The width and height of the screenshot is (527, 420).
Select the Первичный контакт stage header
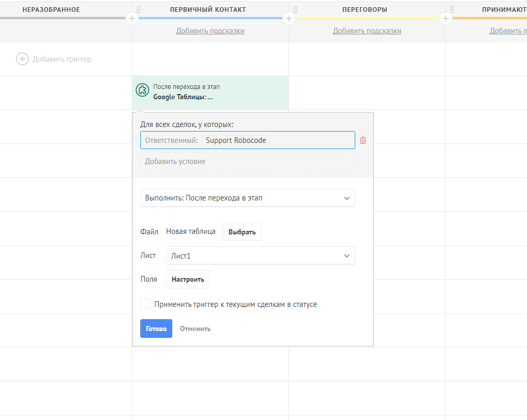pyautogui.click(x=208, y=10)
